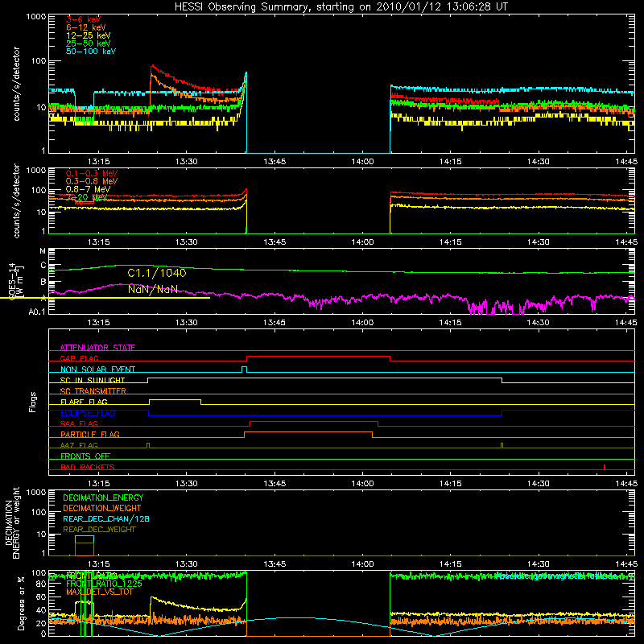The width and height of the screenshot is (644, 644).
Task: Click the red BAD_PACKETS spike marker
Action: [x=605, y=467]
